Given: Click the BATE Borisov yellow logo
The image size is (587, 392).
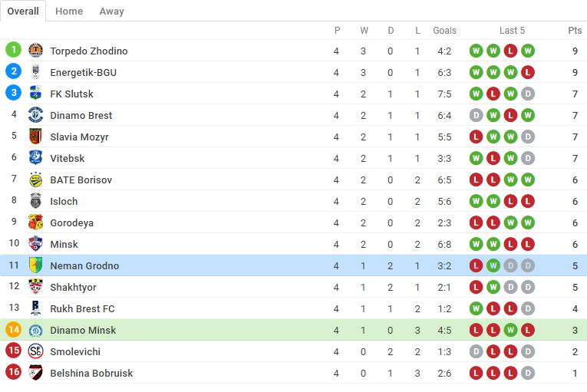Looking at the screenshot, I should tap(35, 180).
